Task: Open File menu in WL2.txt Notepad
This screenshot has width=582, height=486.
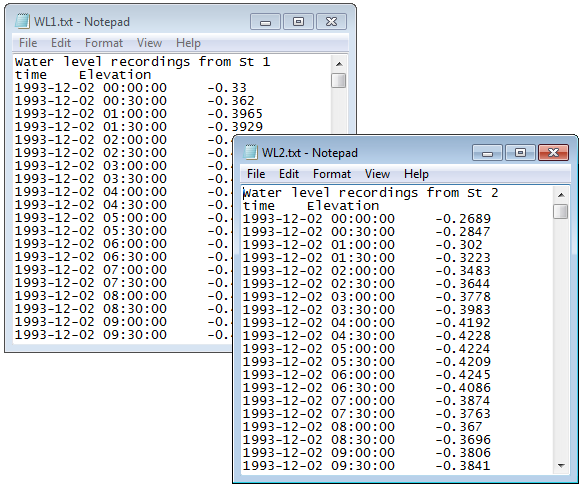Action: (256, 174)
